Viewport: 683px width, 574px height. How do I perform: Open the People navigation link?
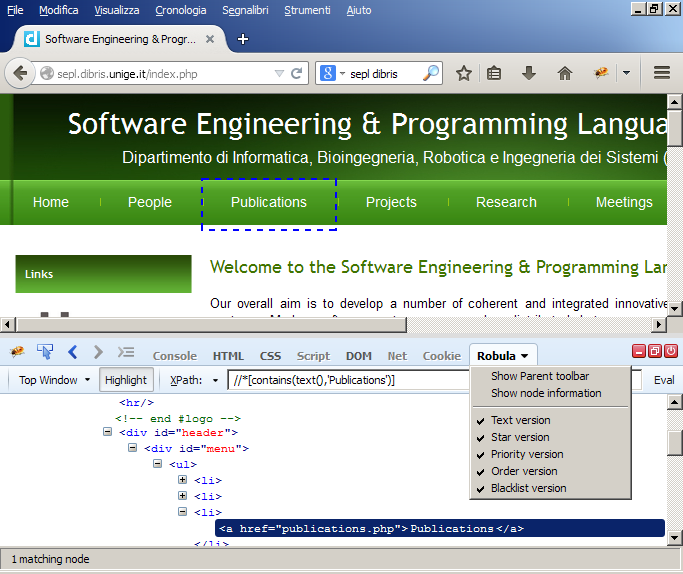150,202
